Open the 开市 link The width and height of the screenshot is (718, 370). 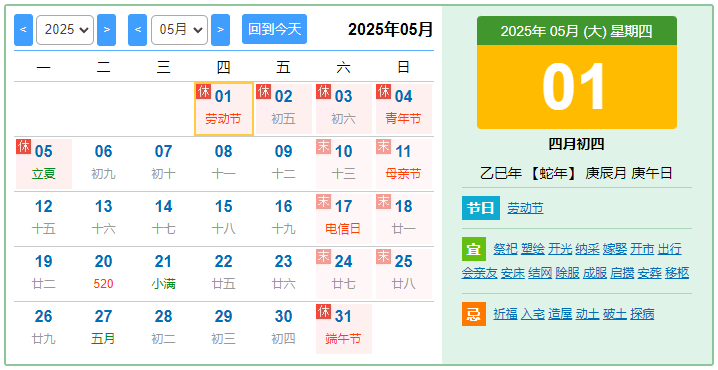point(642,249)
